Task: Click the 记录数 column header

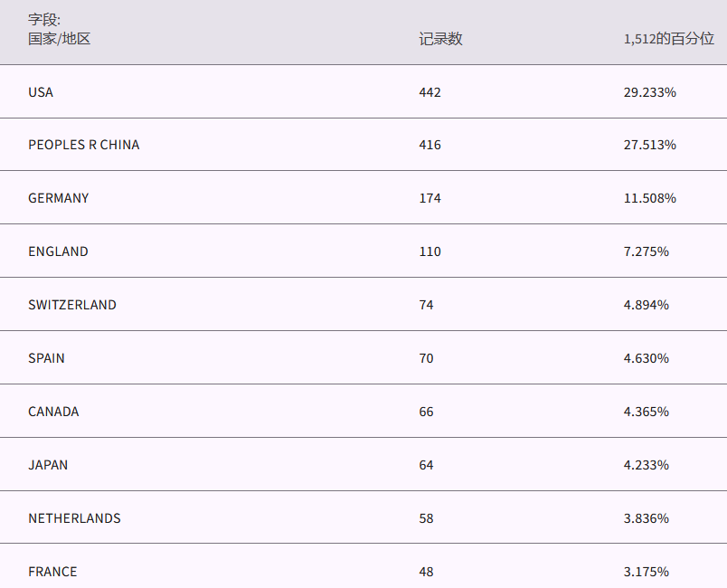Action: tap(440, 39)
